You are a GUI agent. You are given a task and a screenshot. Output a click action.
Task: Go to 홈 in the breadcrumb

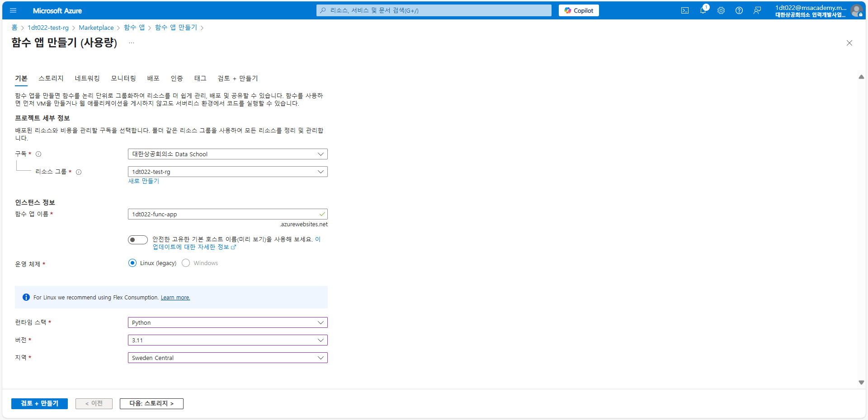[x=14, y=28]
